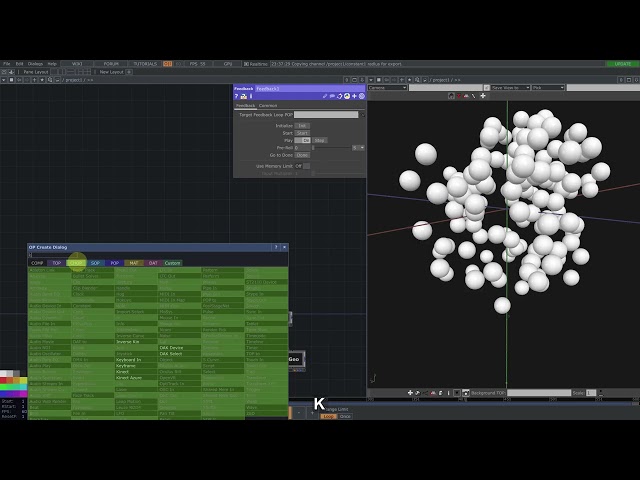Click the bookmark star icon in left pane bar

42,80
